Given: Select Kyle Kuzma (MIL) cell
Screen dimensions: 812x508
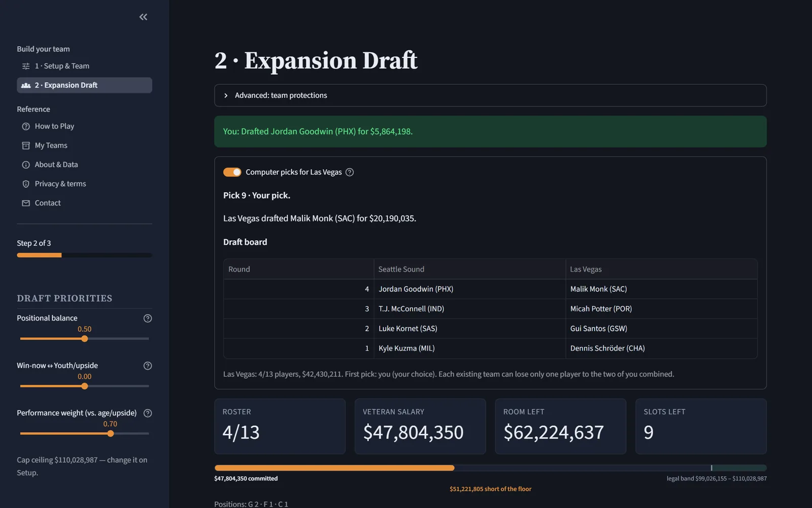Looking at the screenshot, I should tap(469, 348).
